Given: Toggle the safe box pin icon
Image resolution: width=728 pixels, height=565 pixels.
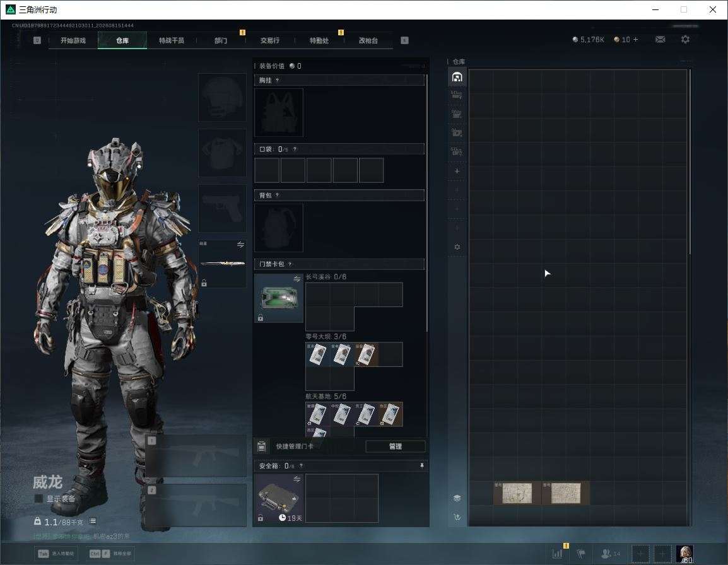Looking at the screenshot, I should tap(421, 465).
